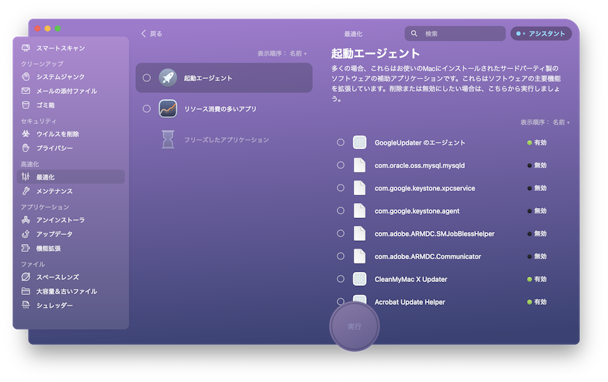This screenshot has width=608, height=382.
Task: Click the 検索 search field
Action: 455,34
